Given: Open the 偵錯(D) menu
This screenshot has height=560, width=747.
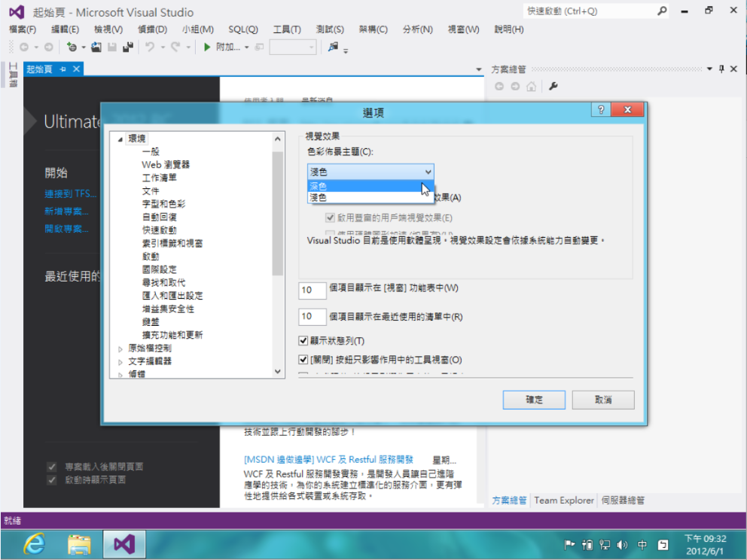Looking at the screenshot, I should tap(152, 29).
